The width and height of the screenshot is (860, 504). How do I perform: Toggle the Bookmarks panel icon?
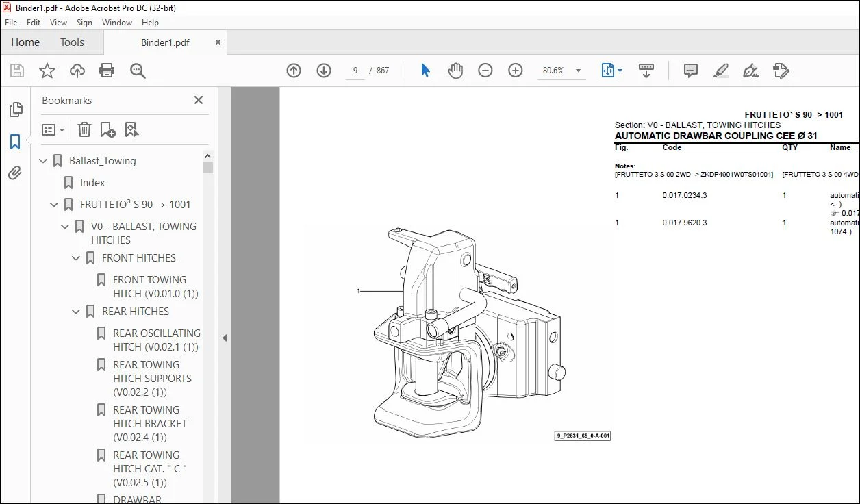[15, 142]
